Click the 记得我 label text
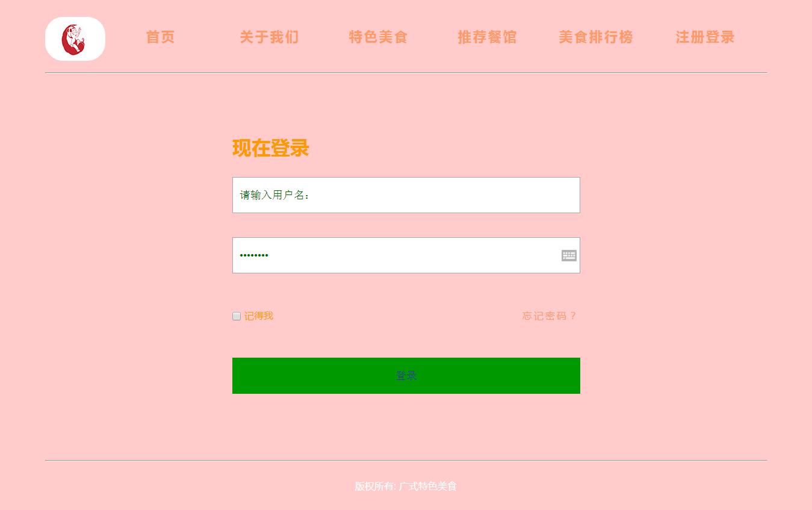Viewport: 812px width, 510px height. tap(259, 316)
